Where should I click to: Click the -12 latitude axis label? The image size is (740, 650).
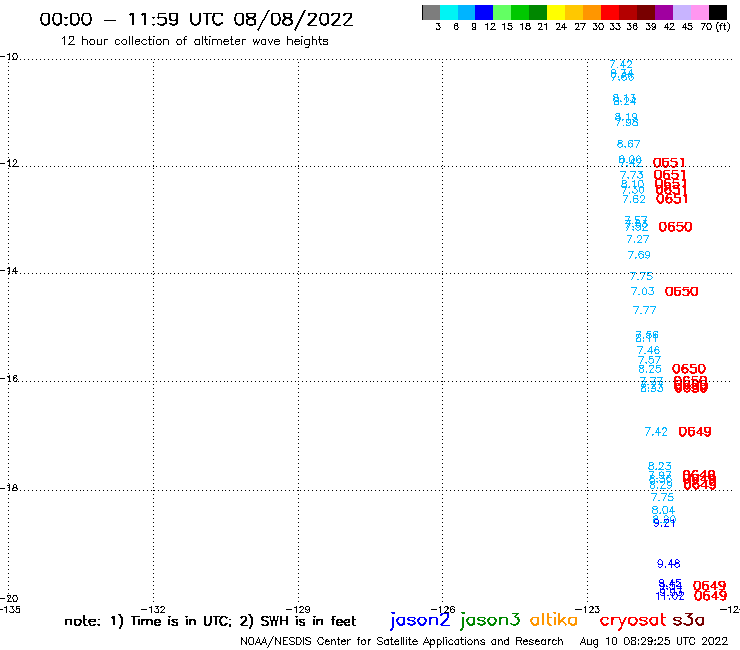[9, 163]
